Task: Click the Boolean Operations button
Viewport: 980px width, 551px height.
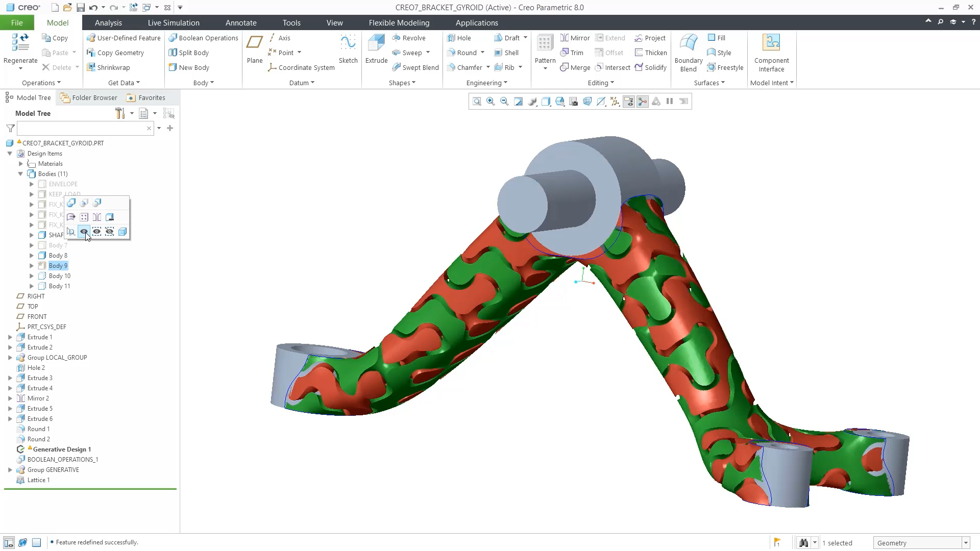Action: click(204, 38)
